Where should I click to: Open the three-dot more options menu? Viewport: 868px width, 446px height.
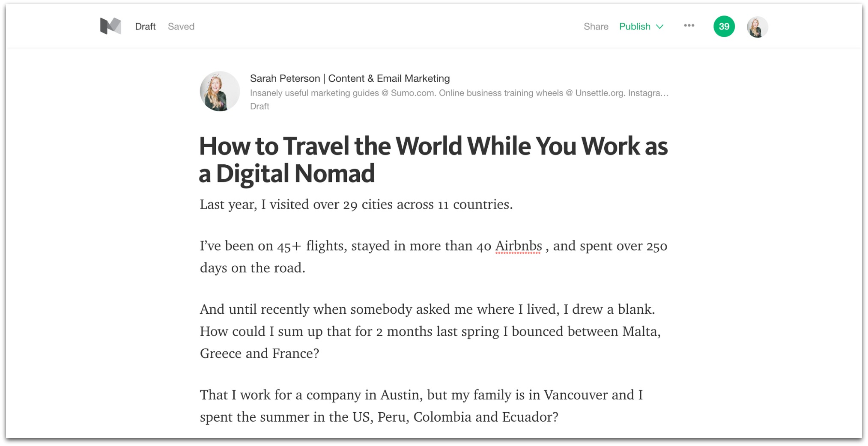[x=689, y=26]
